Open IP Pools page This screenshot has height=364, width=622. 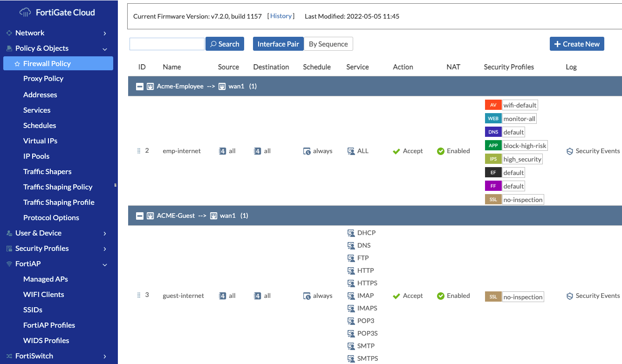point(36,156)
